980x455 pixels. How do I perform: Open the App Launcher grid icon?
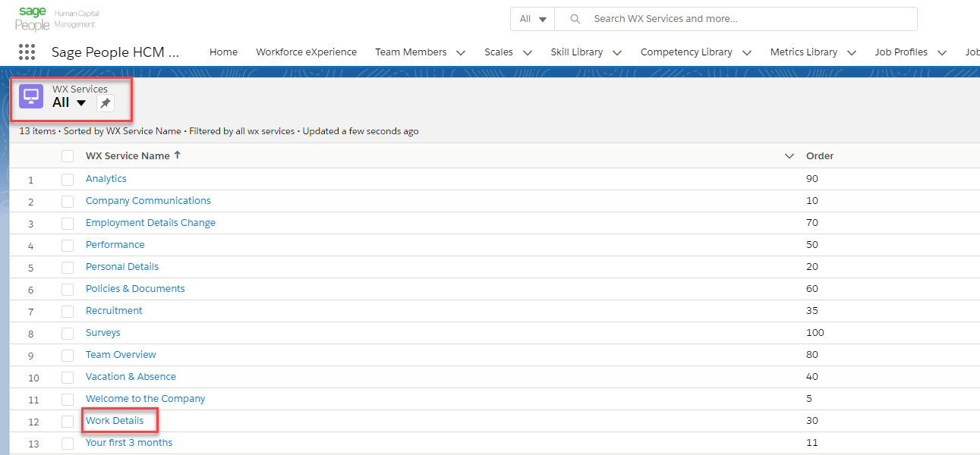click(x=27, y=52)
